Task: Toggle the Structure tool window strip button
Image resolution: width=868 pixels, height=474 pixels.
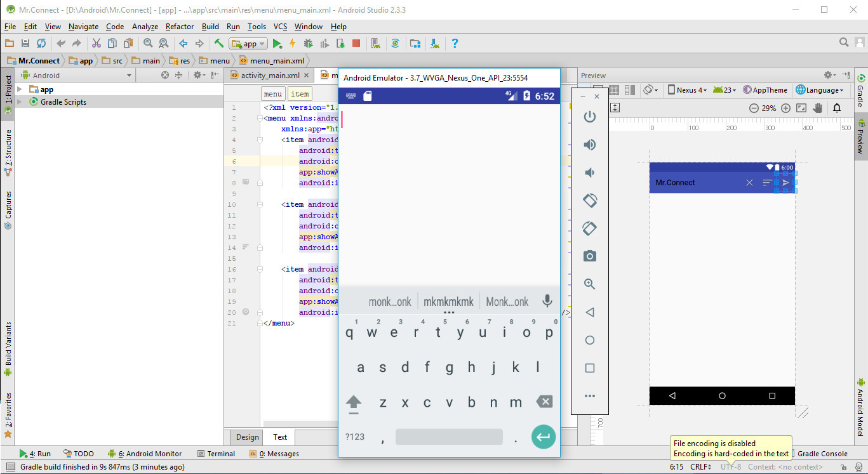Action: [8, 152]
